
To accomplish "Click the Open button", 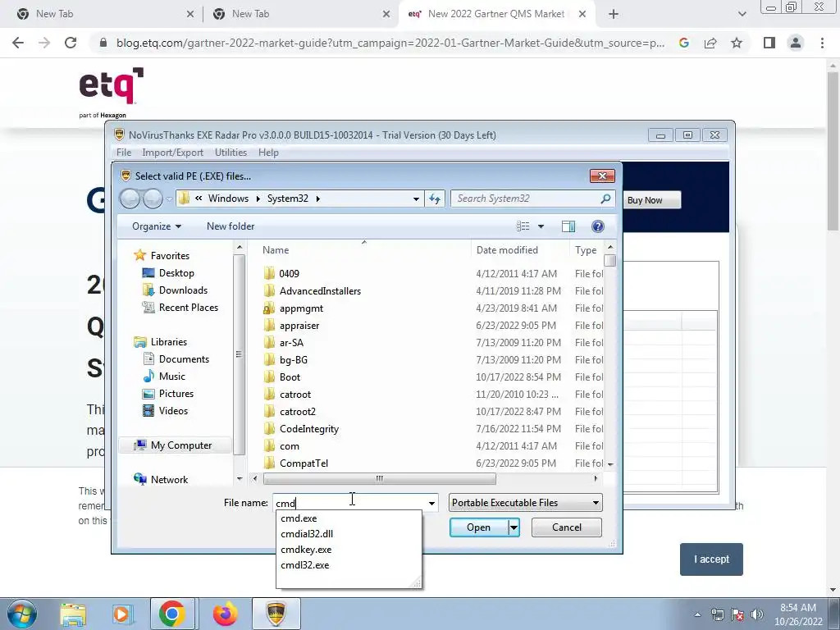I will 478,527.
